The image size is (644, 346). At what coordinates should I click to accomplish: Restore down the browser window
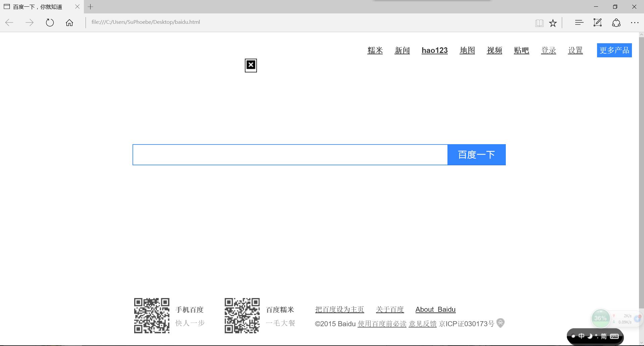[x=615, y=7]
